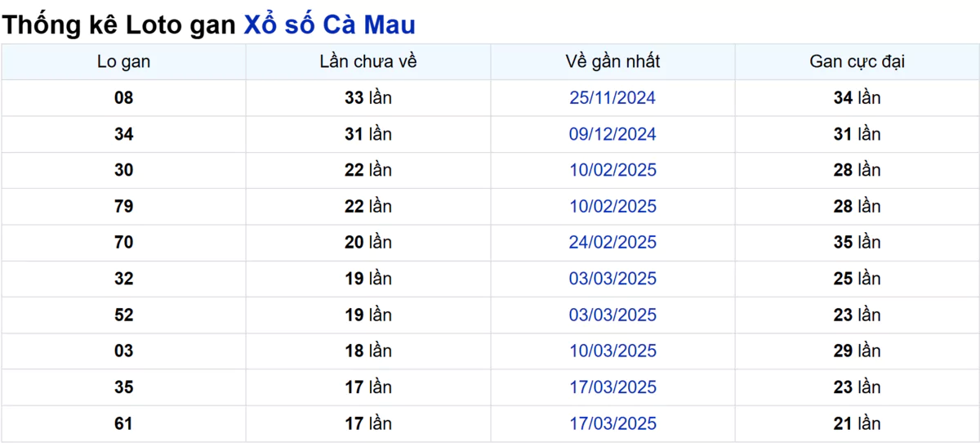This screenshot has width=980, height=443.
Task: Click the 10/03/2025 date link
Action: tap(612, 351)
